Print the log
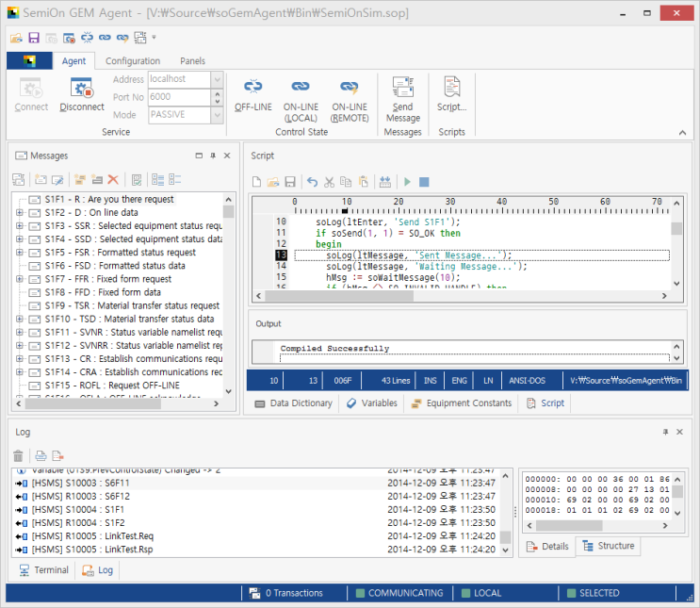The width and height of the screenshot is (700, 608). tap(41, 456)
